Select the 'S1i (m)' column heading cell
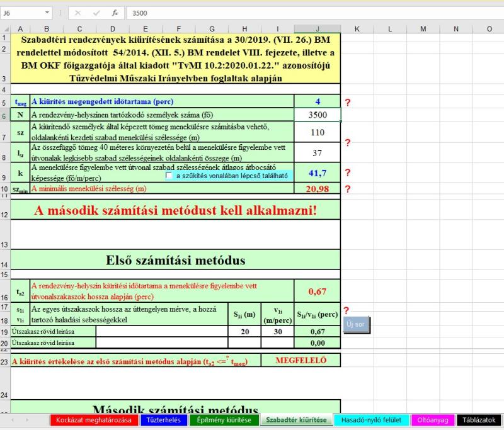 pos(244,314)
